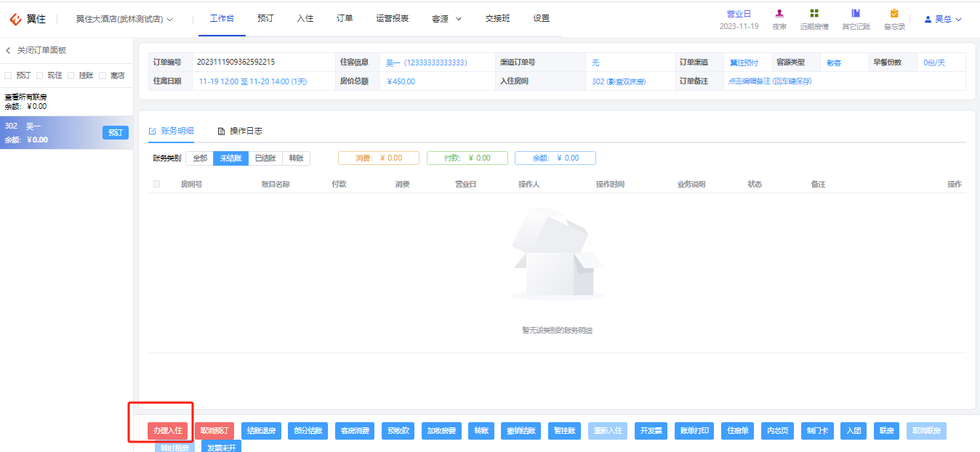Click the 翼住预订 order channel link

[x=744, y=62]
